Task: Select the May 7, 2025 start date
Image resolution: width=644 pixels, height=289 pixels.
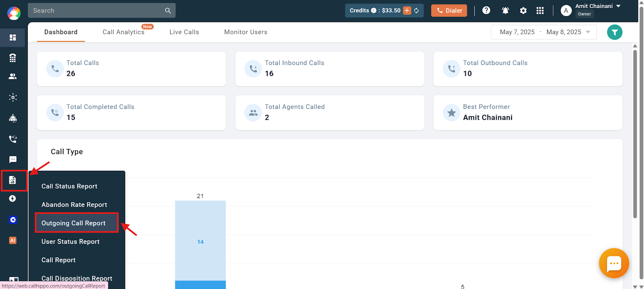Action: 517,32
